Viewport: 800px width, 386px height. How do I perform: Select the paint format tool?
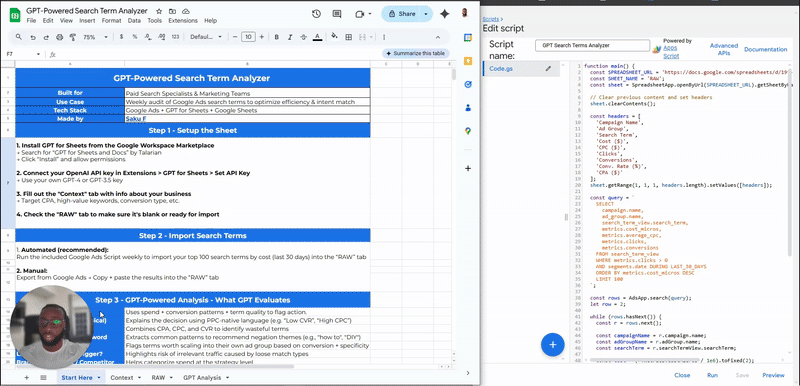[x=72, y=37]
